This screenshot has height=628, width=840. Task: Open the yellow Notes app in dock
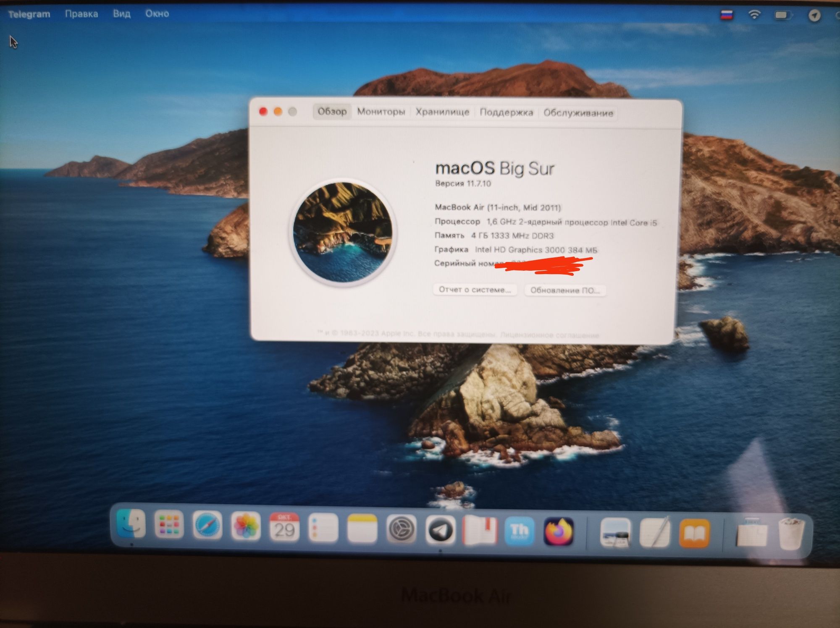362,529
